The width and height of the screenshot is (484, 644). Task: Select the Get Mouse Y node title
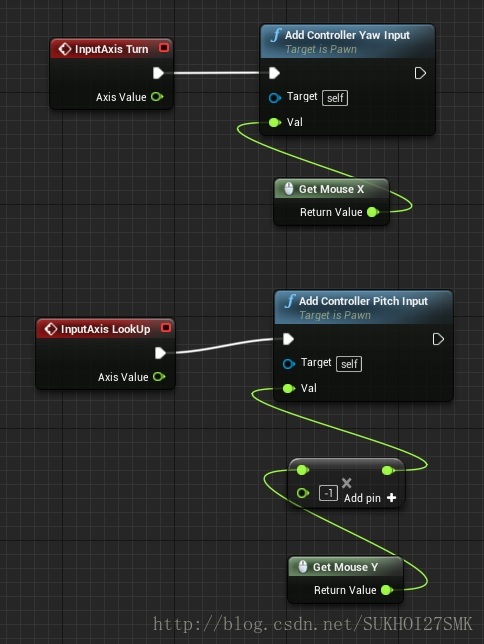(x=345, y=567)
